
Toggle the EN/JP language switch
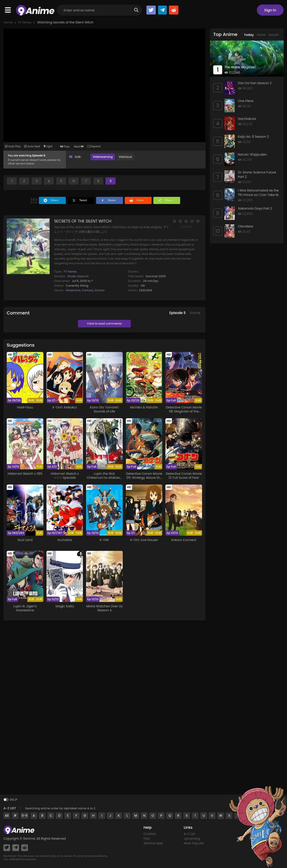(x=6, y=799)
